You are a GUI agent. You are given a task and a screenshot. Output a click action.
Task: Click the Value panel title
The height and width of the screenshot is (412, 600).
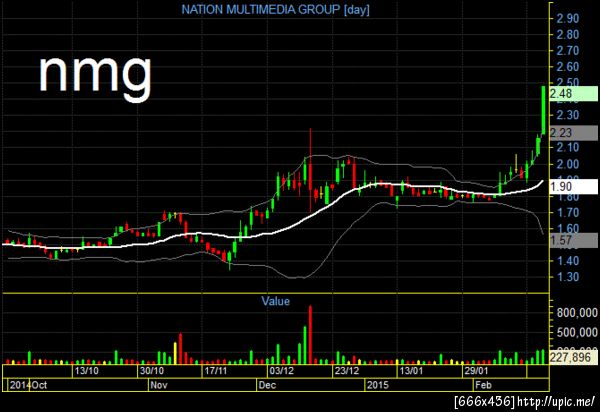276,301
